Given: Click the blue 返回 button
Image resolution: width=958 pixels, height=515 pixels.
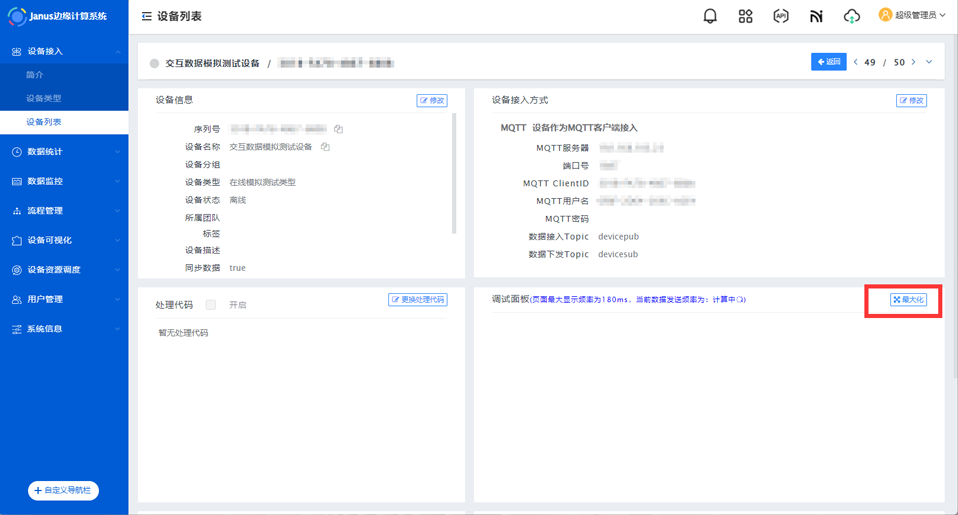Looking at the screenshot, I should click(828, 62).
